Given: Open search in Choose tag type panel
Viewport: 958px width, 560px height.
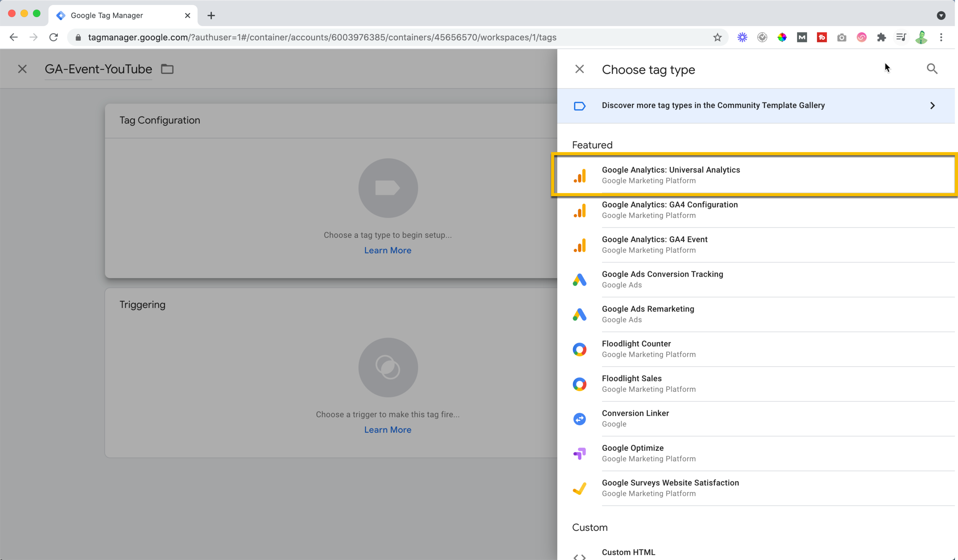Looking at the screenshot, I should 932,69.
